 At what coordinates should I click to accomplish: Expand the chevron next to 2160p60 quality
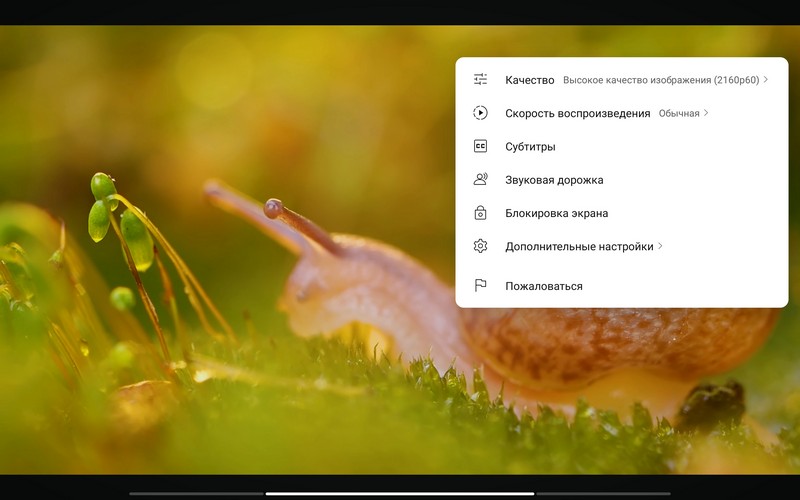pos(766,80)
